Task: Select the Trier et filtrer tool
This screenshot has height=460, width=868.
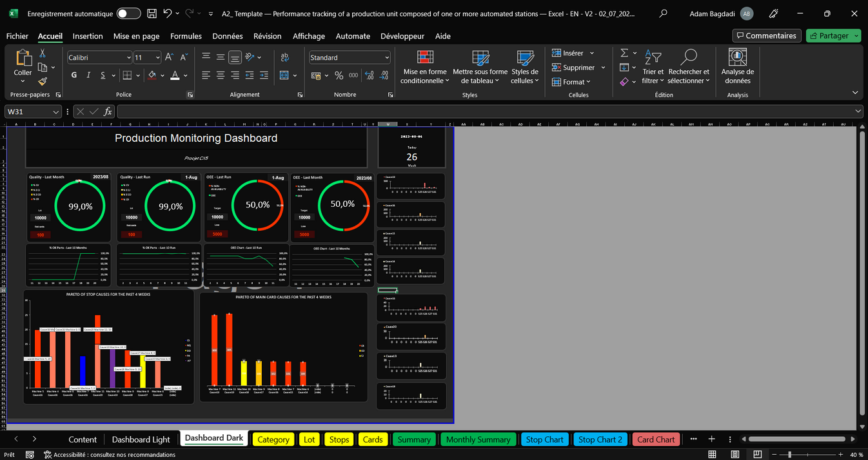Action: 653,66
